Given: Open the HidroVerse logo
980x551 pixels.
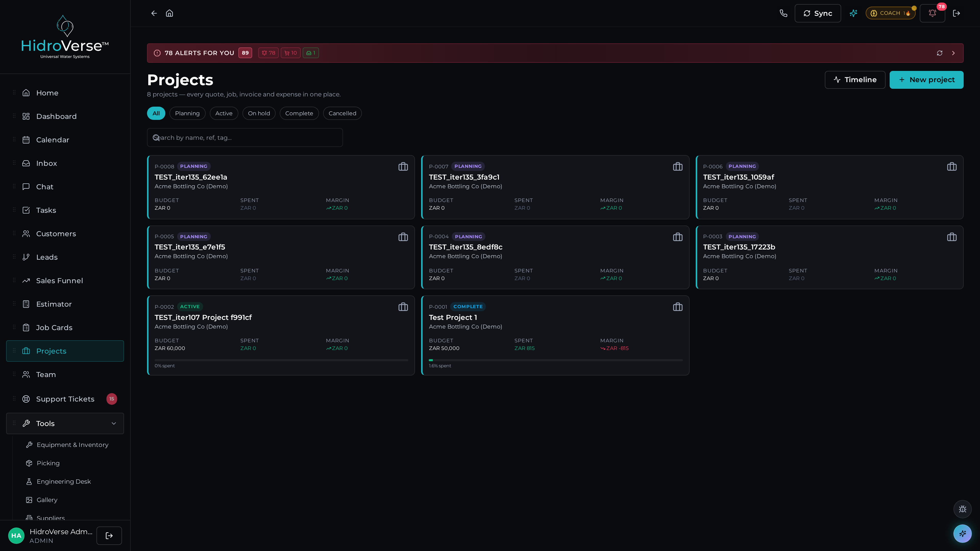Looking at the screenshot, I should (65, 37).
